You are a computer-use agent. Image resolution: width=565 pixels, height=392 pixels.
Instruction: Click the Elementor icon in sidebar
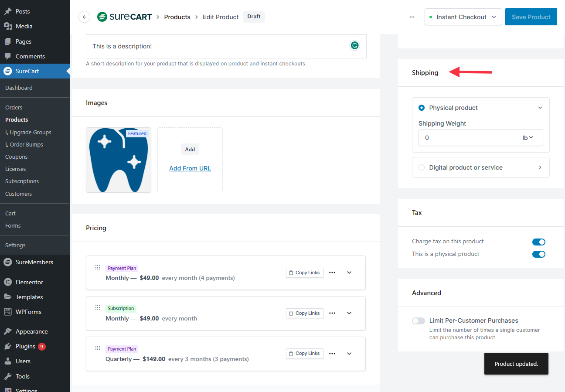[x=8, y=282]
